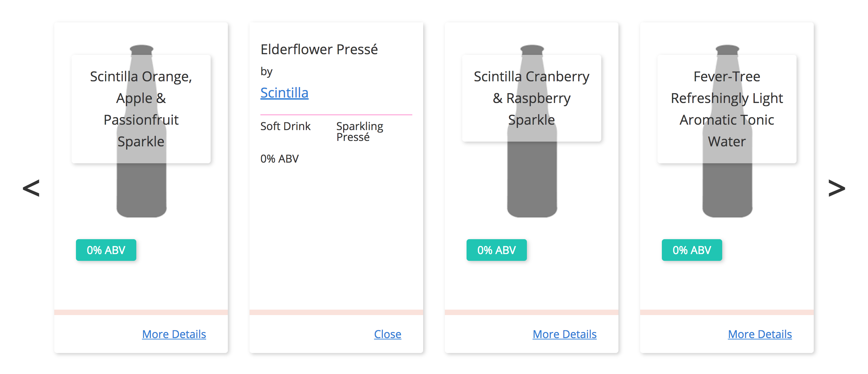Click the Soft Drink category label
The image size is (868, 374).
click(x=285, y=126)
